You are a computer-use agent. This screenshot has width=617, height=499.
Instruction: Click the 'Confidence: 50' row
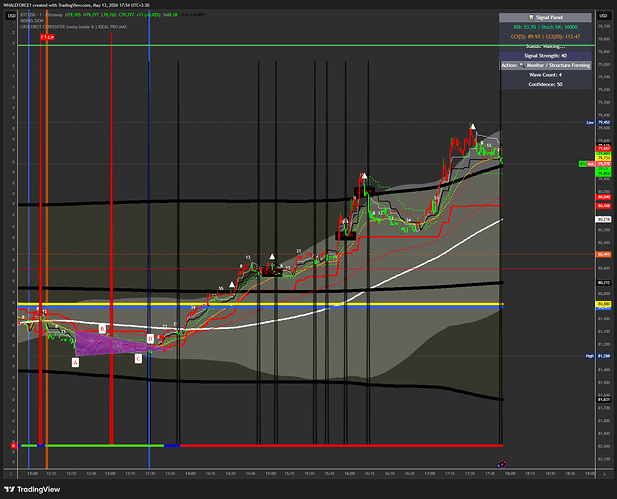545,84
